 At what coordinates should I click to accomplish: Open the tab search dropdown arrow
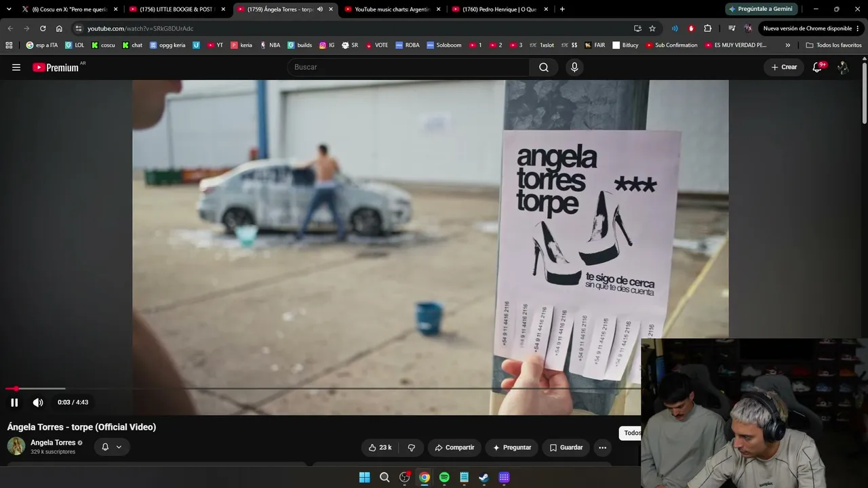click(x=9, y=9)
